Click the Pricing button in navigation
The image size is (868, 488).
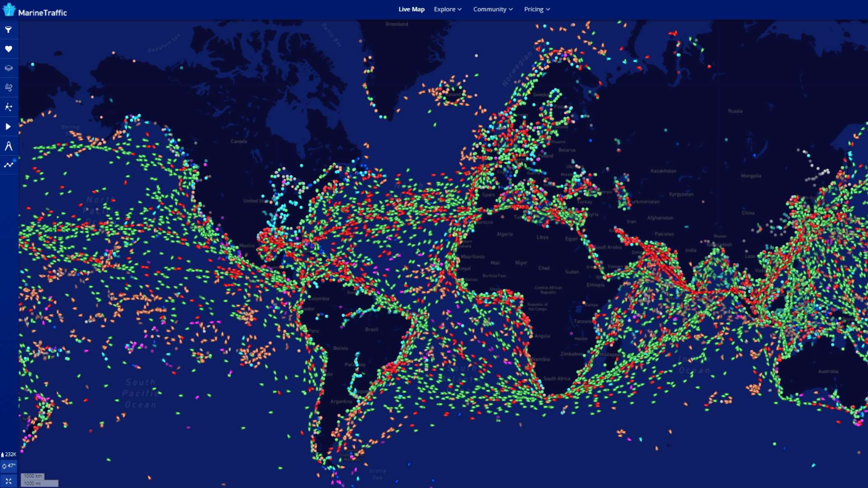tap(536, 9)
